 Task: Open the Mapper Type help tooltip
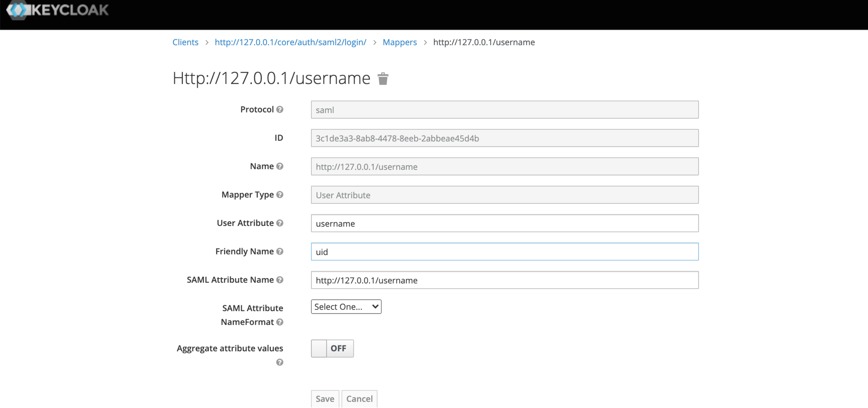click(x=280, y=195)
